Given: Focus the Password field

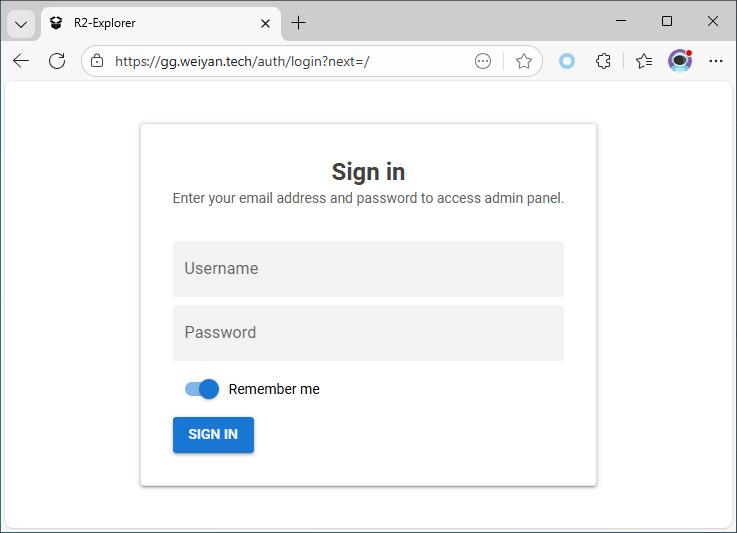Looking at the screenshot, I should tap(368, 333).
